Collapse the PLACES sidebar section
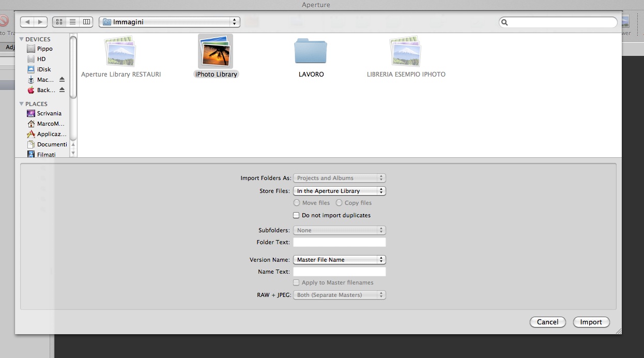This screenshot has width=644, height=358. (x=22, y=104)
